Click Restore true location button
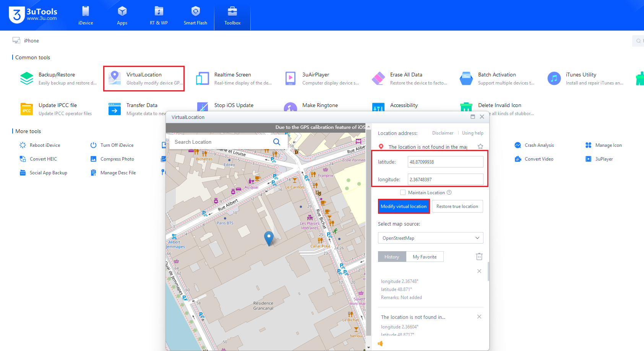Viewport: 644px width, 351px height. (457, 206)
